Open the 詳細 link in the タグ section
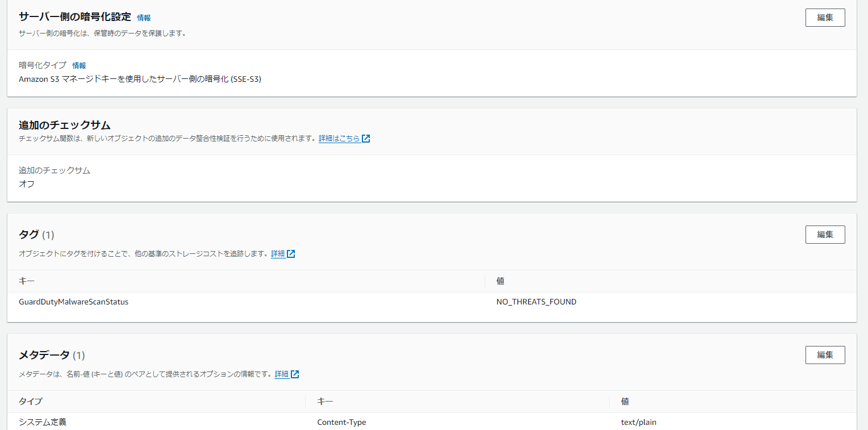This screenshot has width=868, height=430. pos(278,254)
